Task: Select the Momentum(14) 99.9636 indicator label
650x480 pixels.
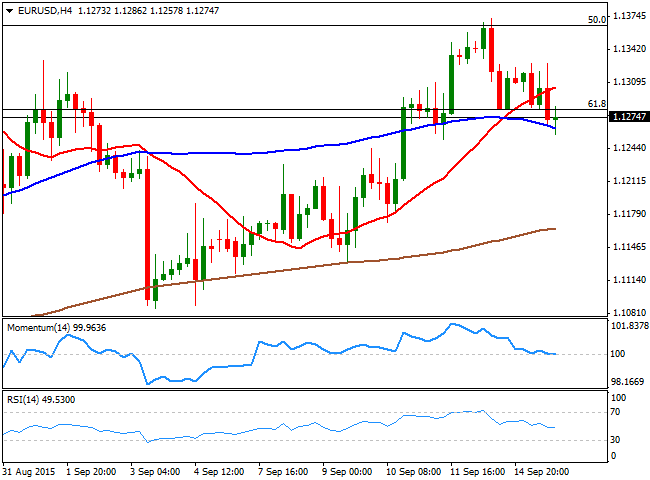Action: point(57,328)
